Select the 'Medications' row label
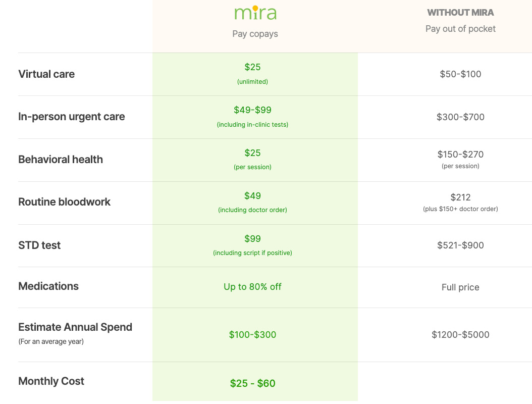Screen dimensions: 532x404 pos(48,286)
